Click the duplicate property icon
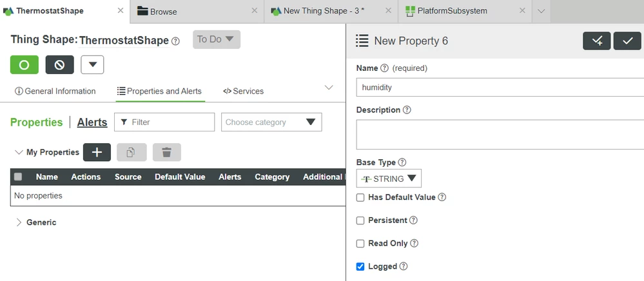 point(132,152)
